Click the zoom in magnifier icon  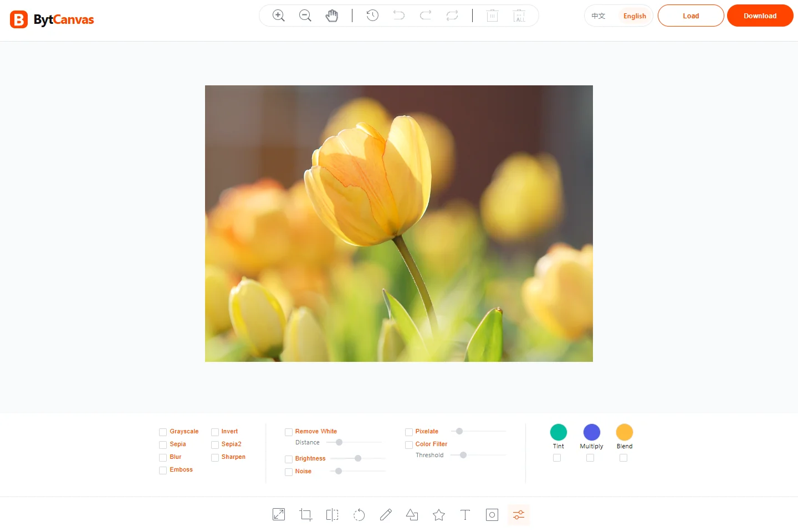pyautogui.click(x=279, y=16)
